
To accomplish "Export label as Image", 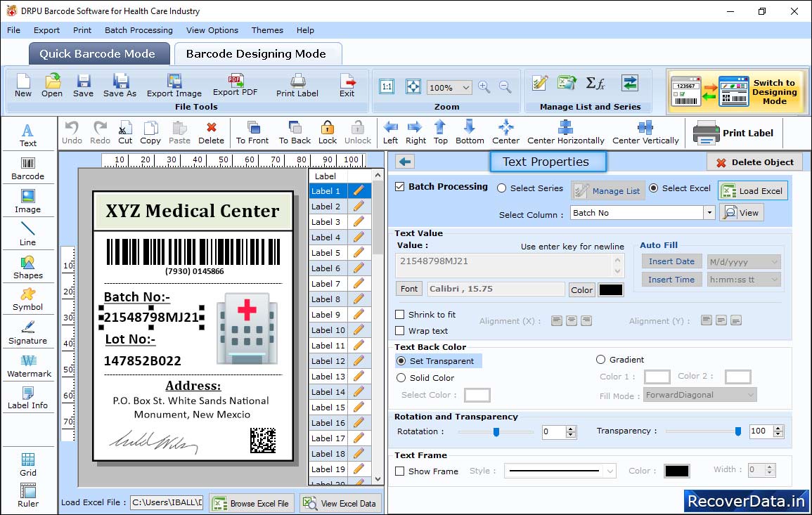I will [x=174, y=86].
